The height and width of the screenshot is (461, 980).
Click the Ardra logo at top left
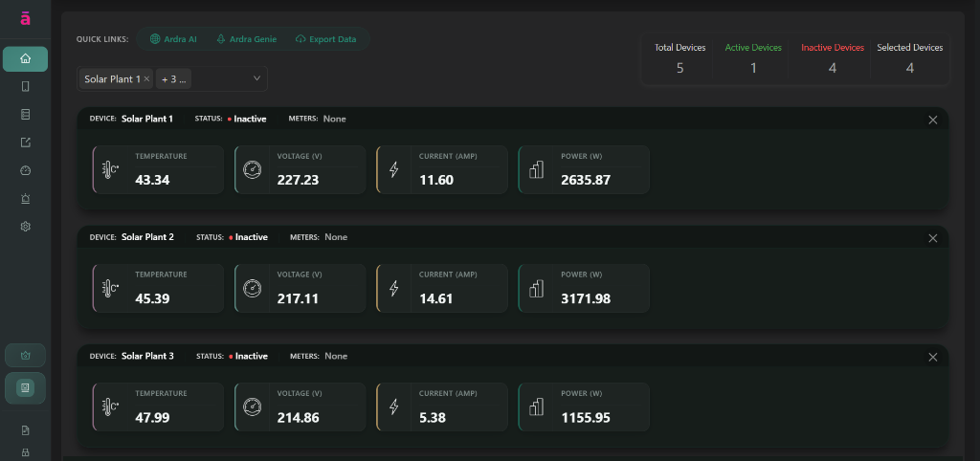[x=25, y=20]
